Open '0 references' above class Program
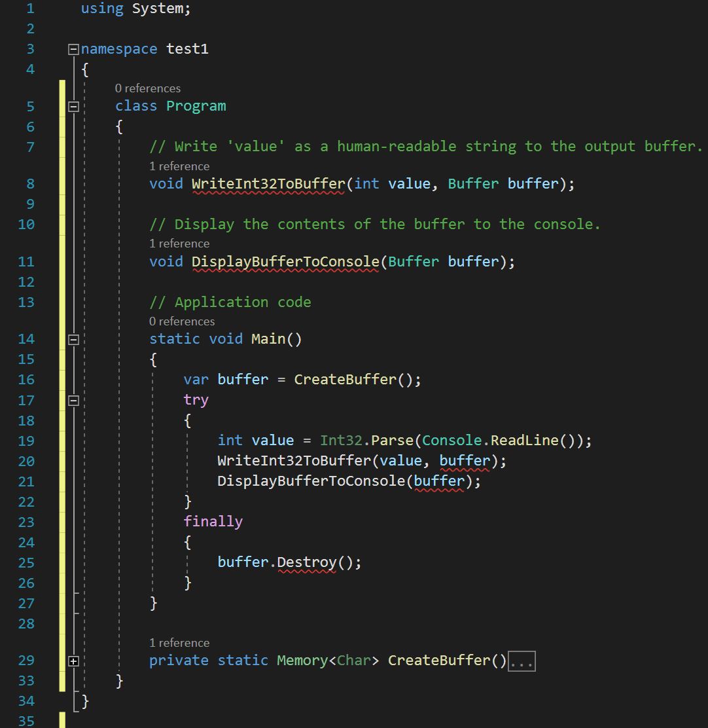 click(147, 88)
